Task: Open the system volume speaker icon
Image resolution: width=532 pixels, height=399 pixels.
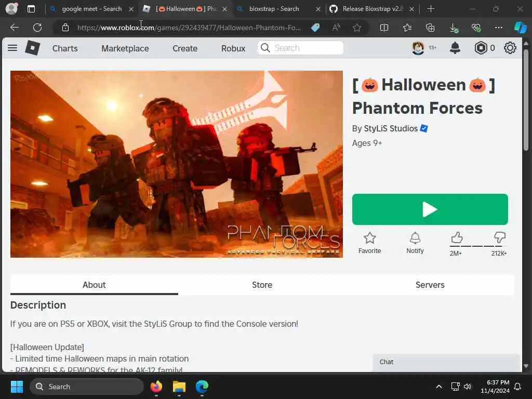Action: click(467, 387)
